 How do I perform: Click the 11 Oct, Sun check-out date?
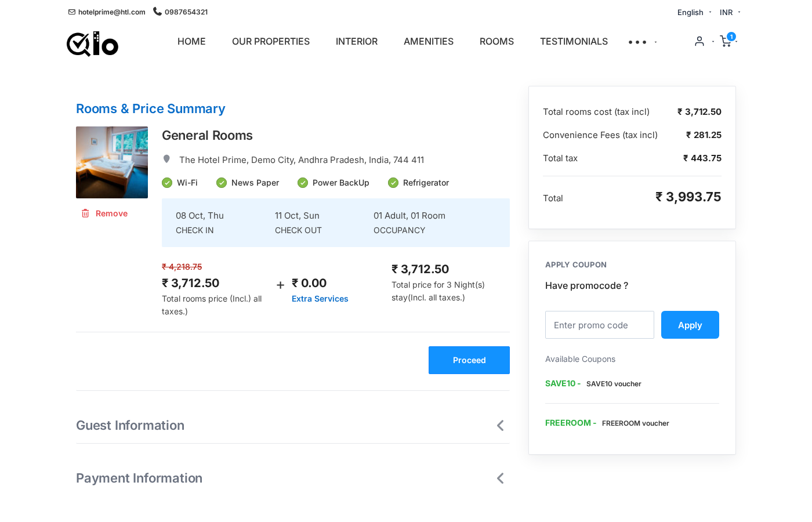coord(297,216)
